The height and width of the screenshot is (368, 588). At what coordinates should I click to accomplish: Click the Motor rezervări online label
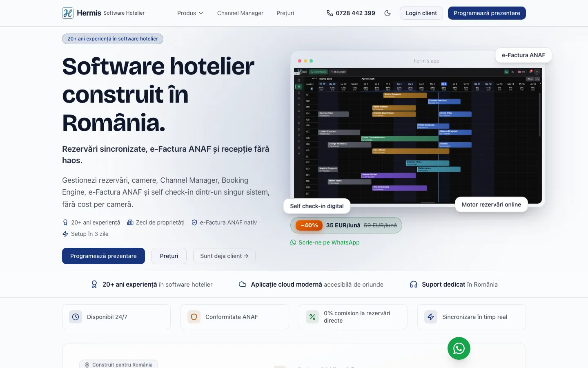pos(491,204)
